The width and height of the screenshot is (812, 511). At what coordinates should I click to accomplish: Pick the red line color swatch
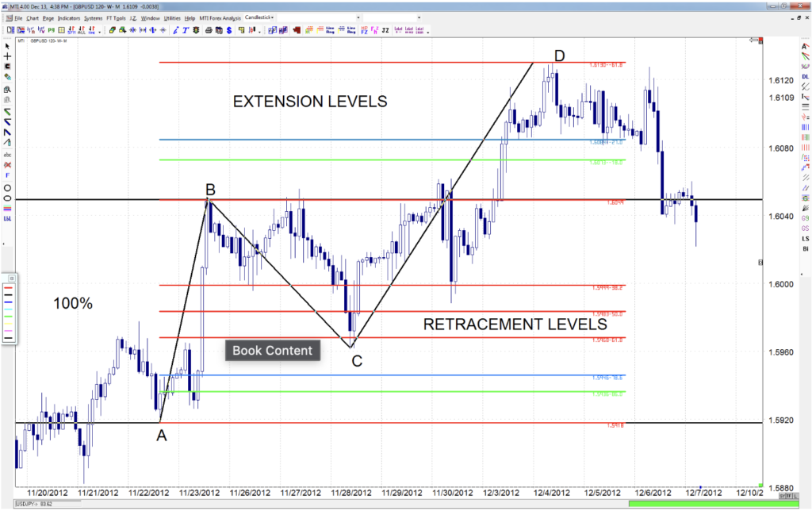(8, 287)
